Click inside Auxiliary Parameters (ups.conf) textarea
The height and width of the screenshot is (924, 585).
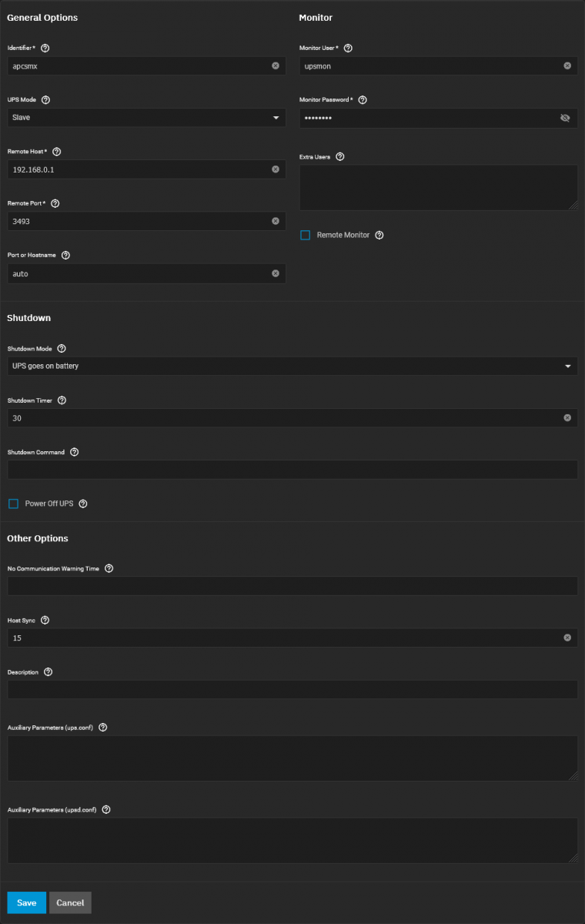tap(292, 758)
